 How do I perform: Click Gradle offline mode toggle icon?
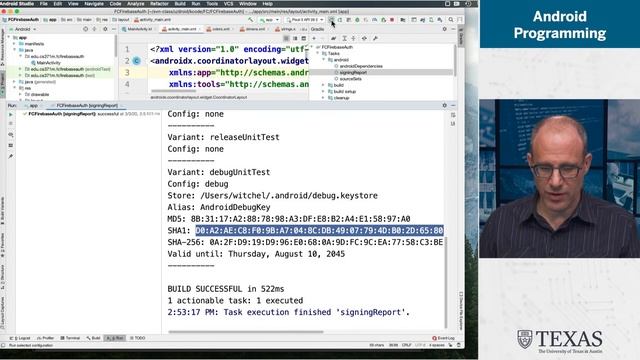click(364, 38)
